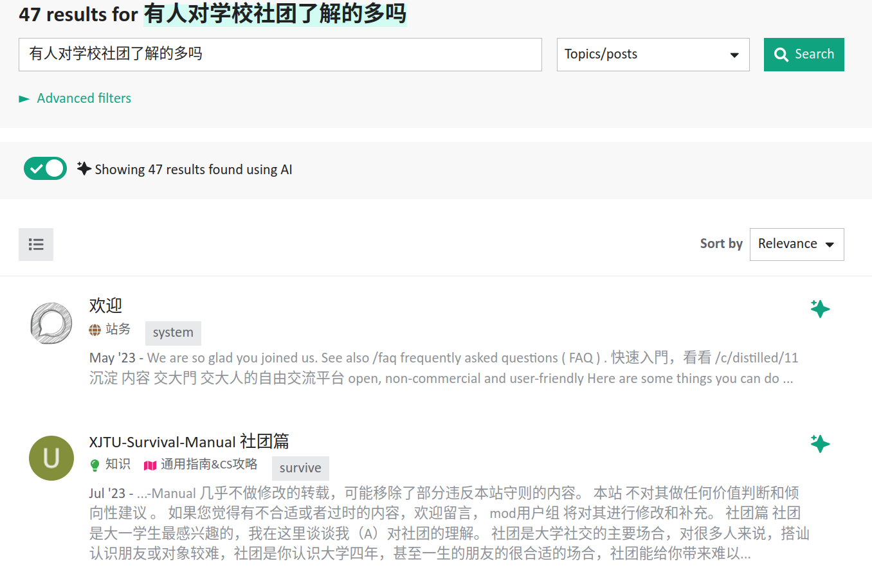This screenshot has height=588, width=872.
Task: Click the bulk select list icon
Action: pyautogui.click(x=36, y=244)
